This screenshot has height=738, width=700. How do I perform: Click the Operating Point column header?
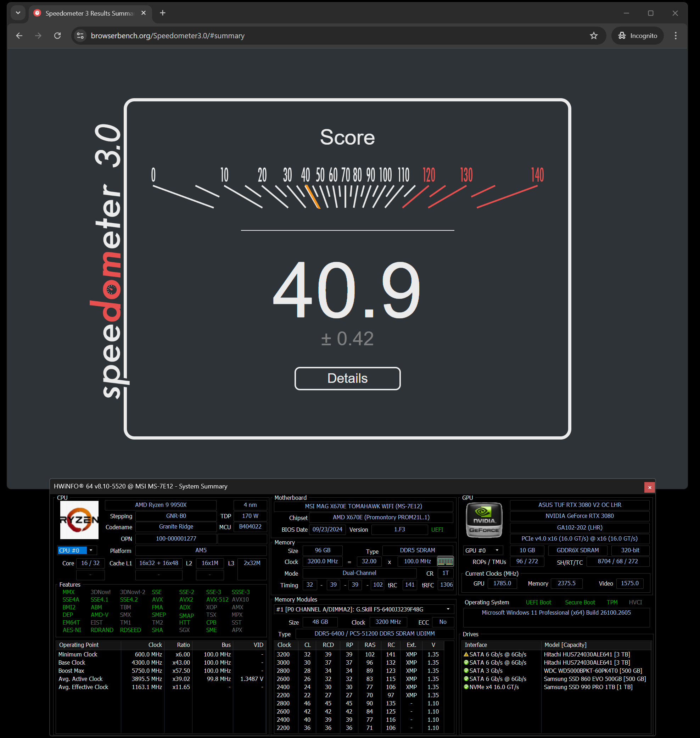tap(88, 645)
